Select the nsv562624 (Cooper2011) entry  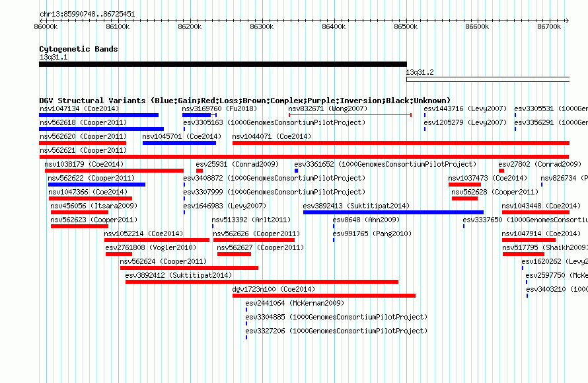pos(163,261)
